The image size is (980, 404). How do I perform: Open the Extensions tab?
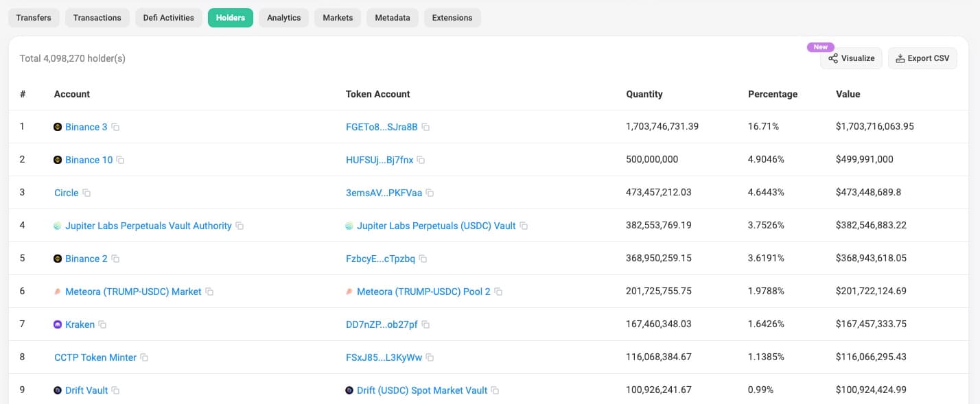(x=452, y=18)
